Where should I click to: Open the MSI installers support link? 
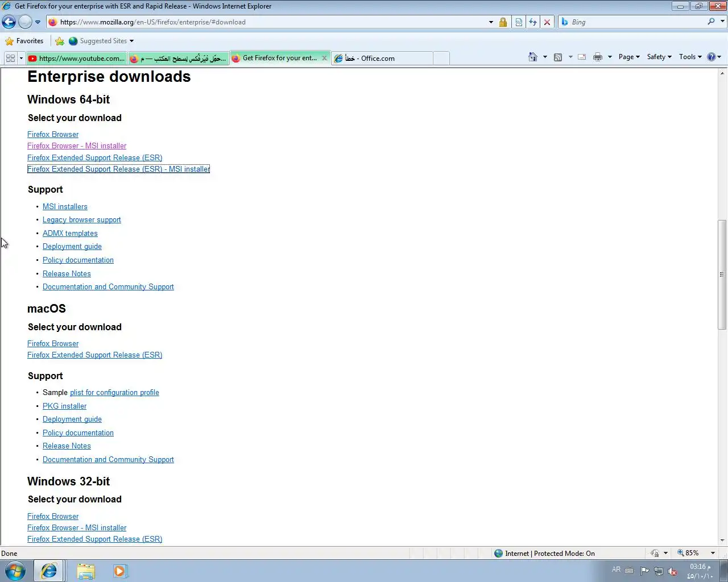coord(65,207)
